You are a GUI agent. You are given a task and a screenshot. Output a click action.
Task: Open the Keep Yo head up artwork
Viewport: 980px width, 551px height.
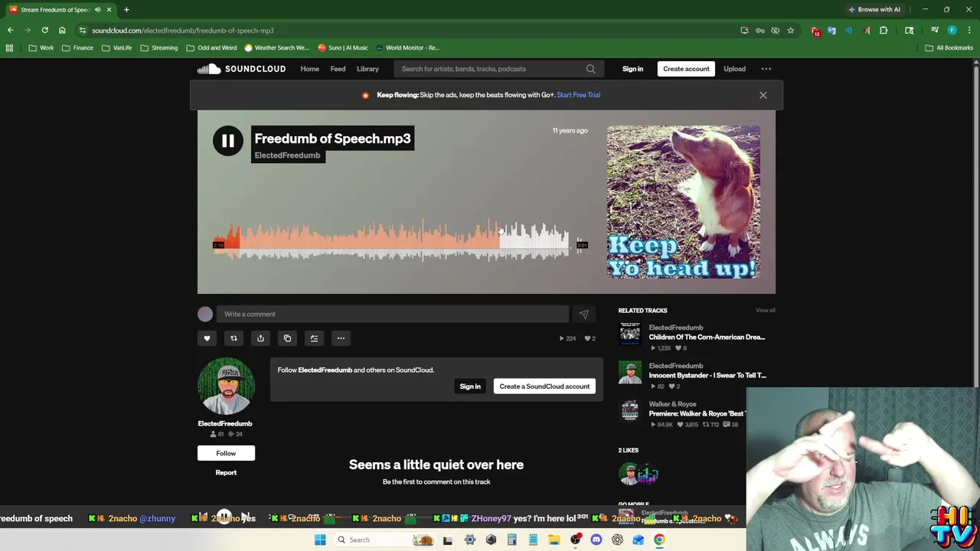click(684, 202)
